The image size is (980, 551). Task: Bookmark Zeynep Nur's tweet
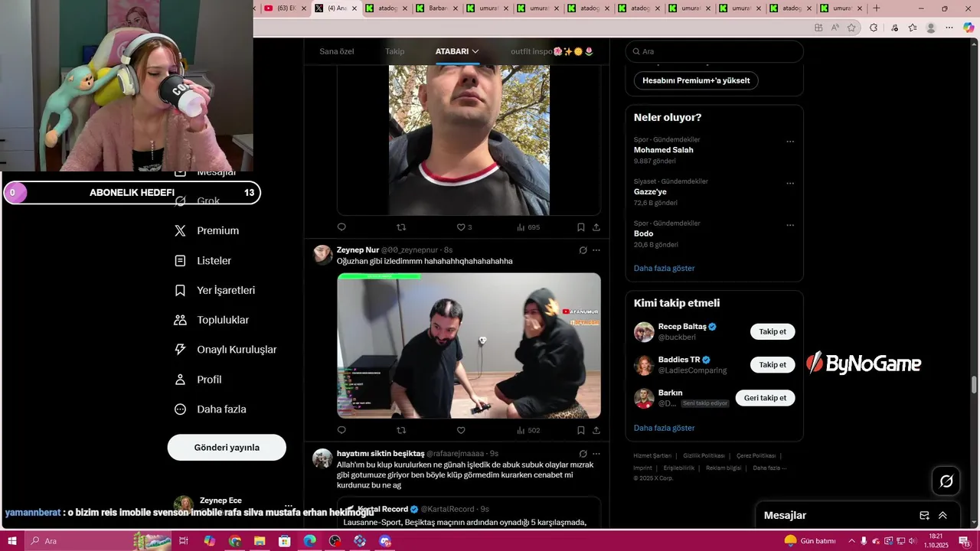[581, 430]
